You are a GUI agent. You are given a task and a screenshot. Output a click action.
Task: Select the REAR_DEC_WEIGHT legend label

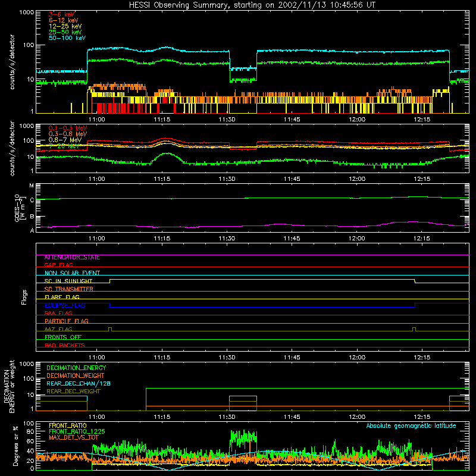[73, 392]
